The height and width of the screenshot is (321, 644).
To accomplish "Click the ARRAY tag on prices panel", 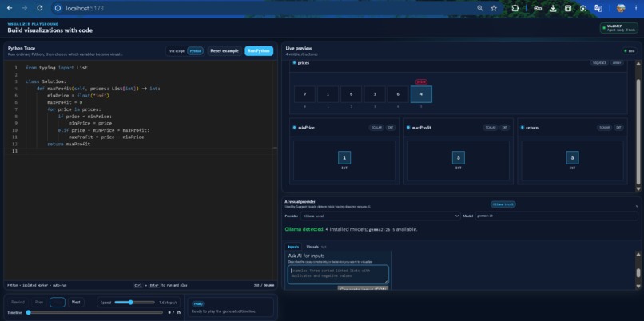I will point(617,63).
